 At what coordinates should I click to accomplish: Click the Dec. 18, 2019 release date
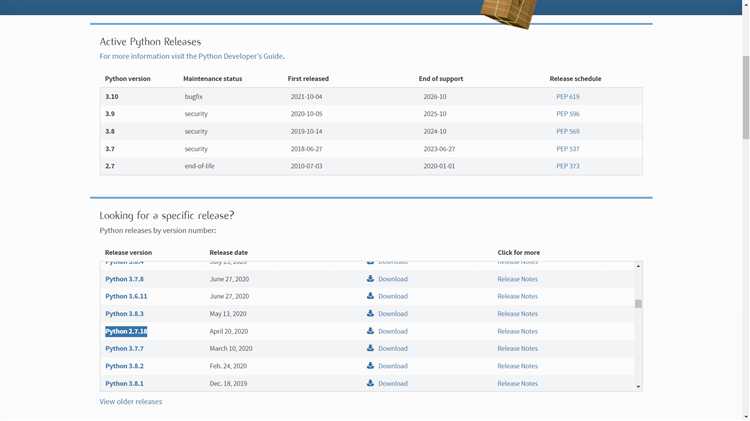[228, 383]
